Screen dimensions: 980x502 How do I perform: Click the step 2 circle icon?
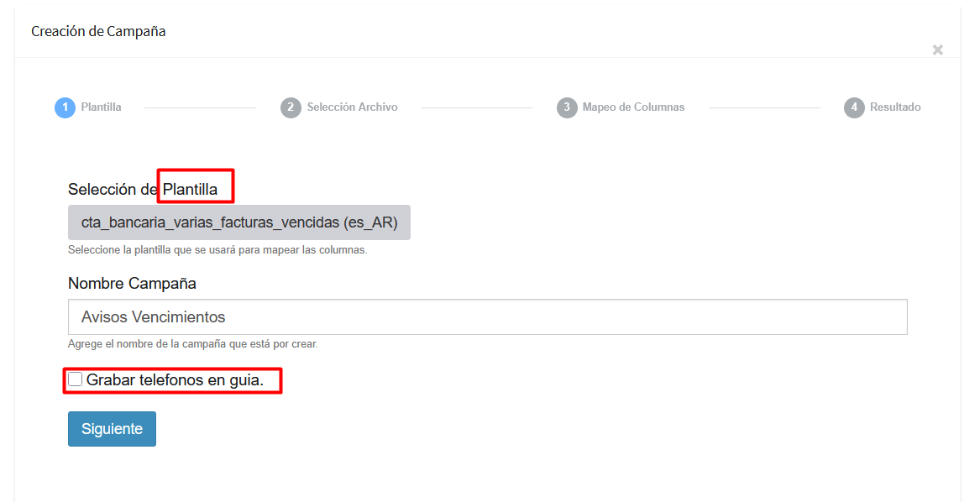coord(291,107)
